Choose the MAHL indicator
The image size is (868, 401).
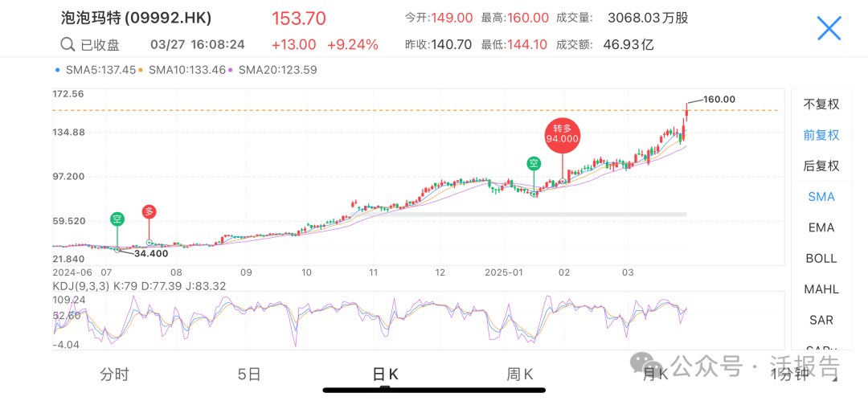(821, 289)
